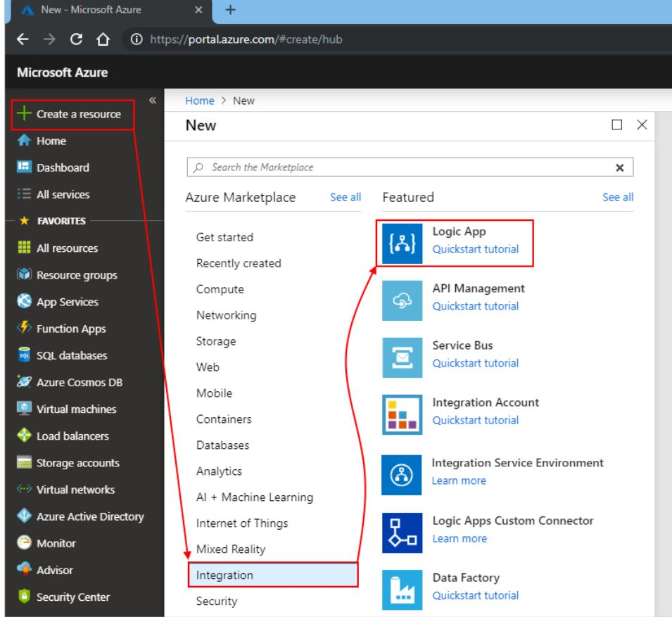Viewport: 672px width, 617px height.
Task: Select Compute category
Action: (220, 289)
